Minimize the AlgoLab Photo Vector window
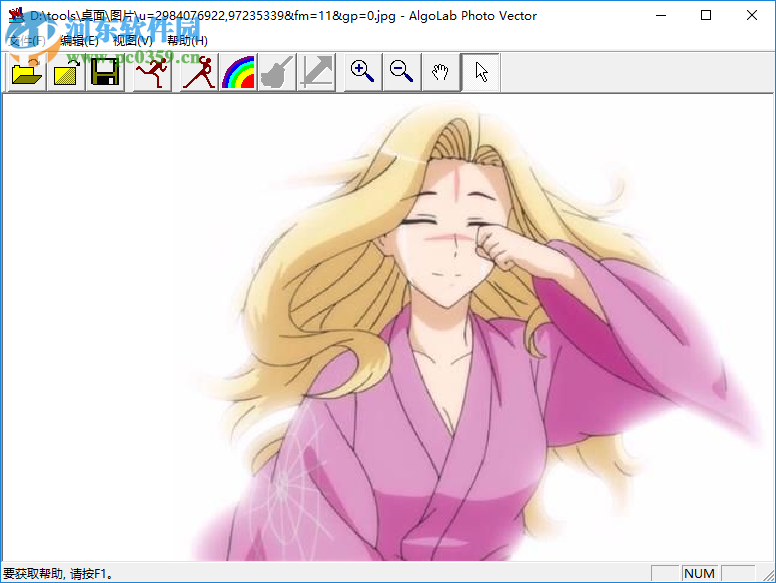Screen dimensions: 776x583 (x=661, y=15)
